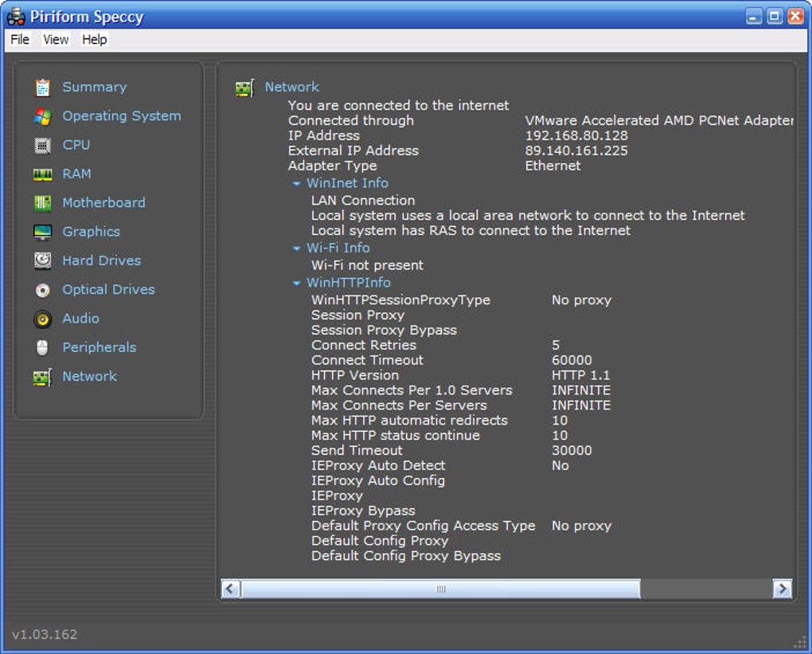The image size is (812, 654).
Task: Minimize the Piriform Speccy window
Action: click(754, 17)
